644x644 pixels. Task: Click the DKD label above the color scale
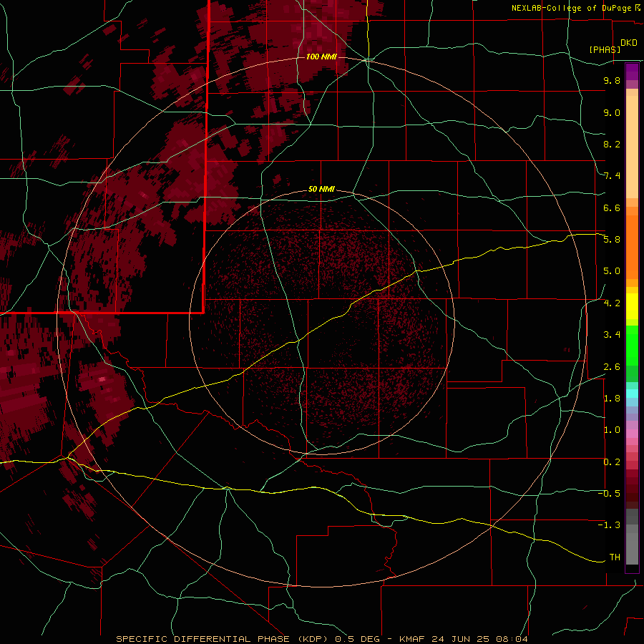629,42
